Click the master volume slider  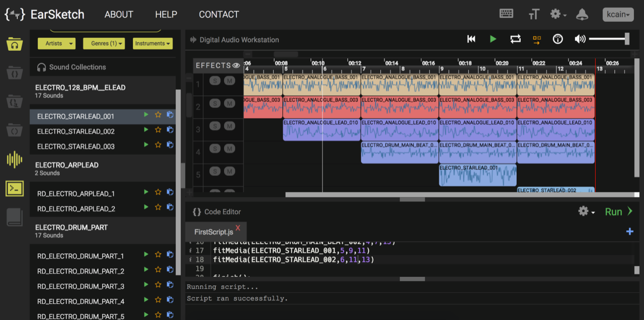(609, 39)
